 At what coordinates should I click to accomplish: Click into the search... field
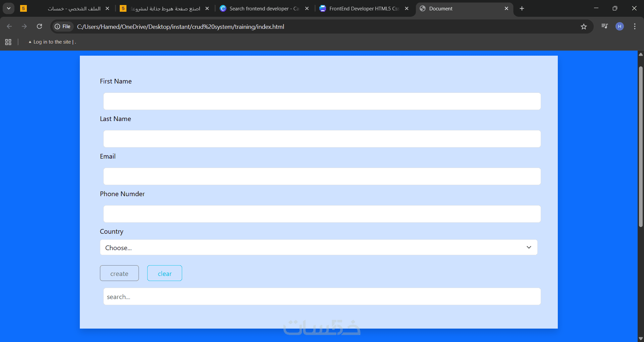coord(322,296)
